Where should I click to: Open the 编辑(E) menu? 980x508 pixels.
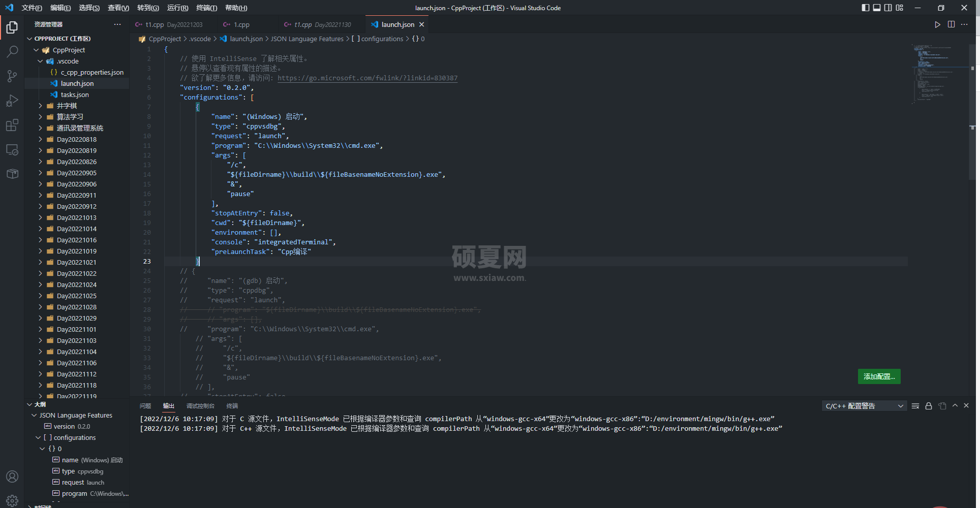(60, 8)
